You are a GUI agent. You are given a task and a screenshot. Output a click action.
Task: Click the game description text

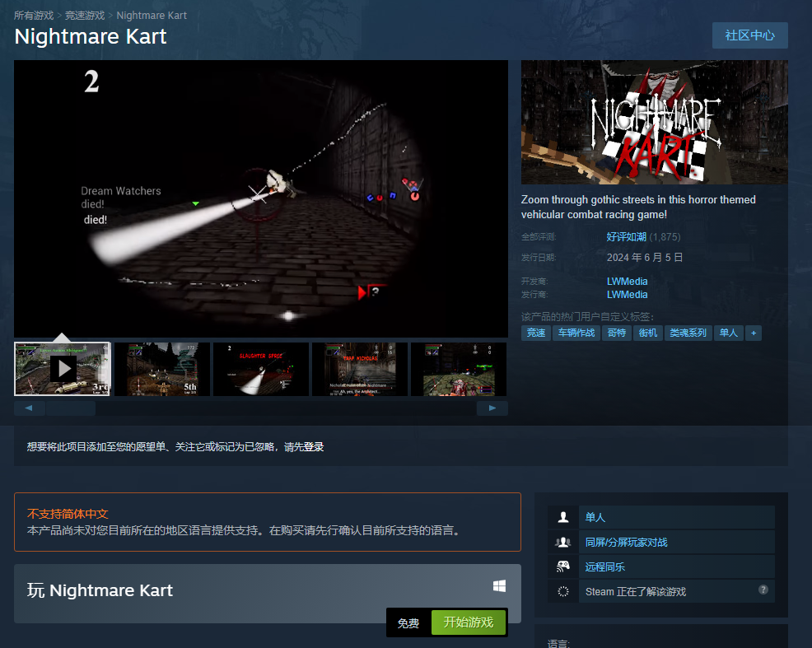638,207
